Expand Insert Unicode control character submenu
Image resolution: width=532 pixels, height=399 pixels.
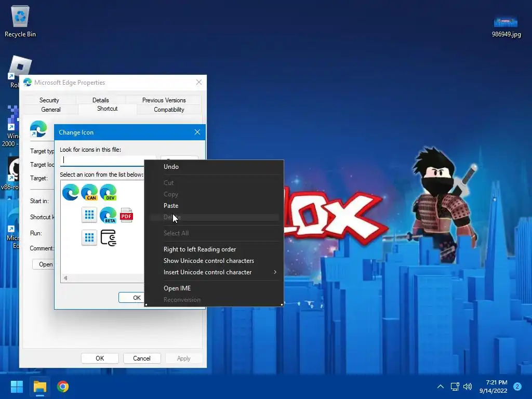coord(214,272)
